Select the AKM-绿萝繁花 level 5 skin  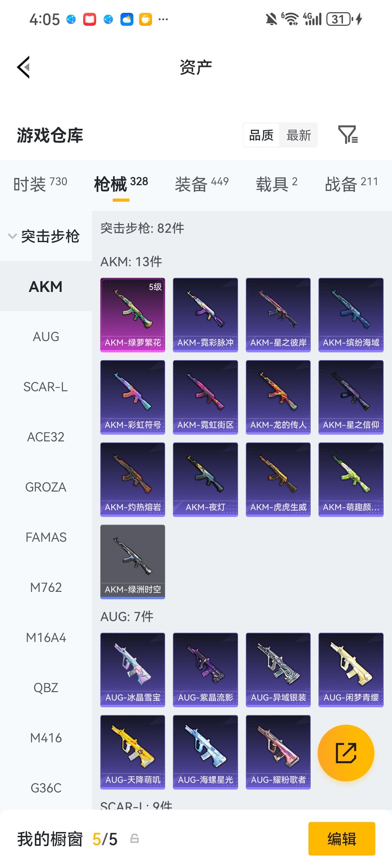[x=133, y=315]
